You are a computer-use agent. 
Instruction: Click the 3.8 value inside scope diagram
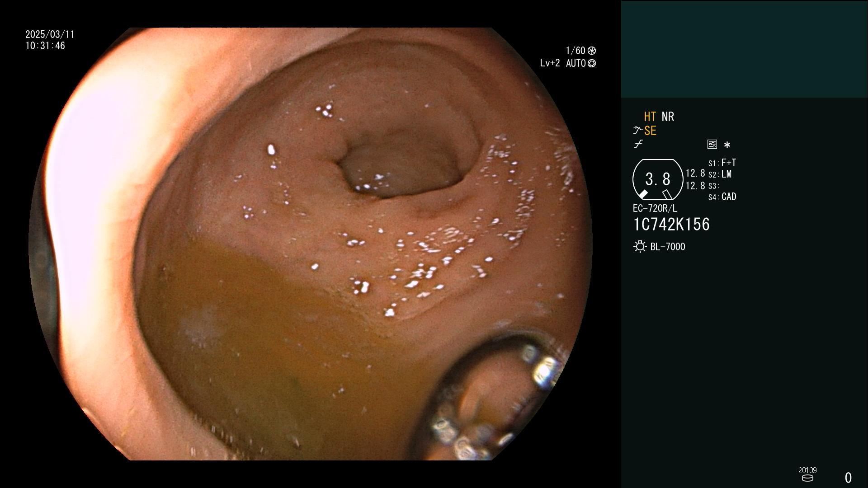coord(658,179)
